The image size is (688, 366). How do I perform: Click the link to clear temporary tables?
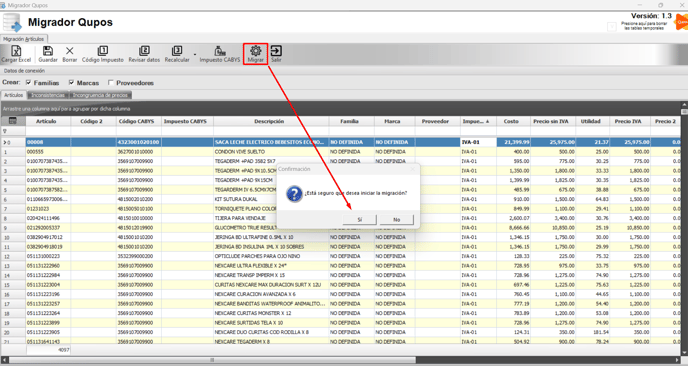pos(644,25)
